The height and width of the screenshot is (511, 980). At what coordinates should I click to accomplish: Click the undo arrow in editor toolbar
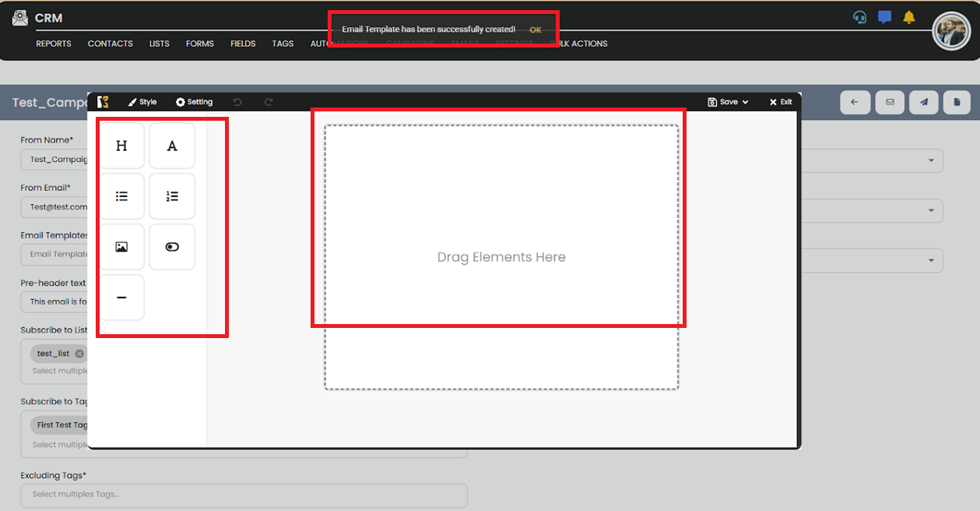(237, 102)
